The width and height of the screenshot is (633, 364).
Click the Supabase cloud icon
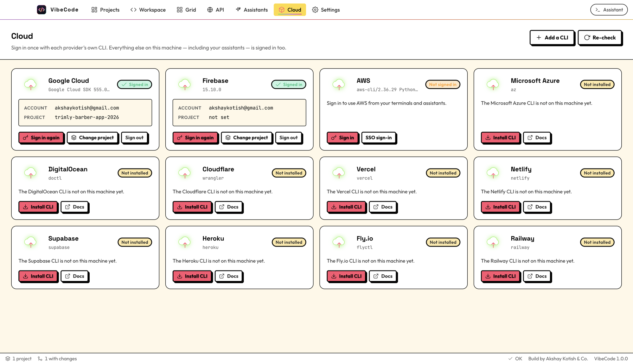click(x=31, y=242)
